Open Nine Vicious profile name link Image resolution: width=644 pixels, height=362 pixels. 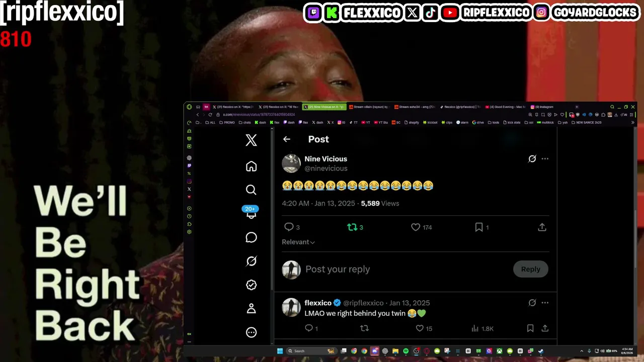tap(326, 159)
